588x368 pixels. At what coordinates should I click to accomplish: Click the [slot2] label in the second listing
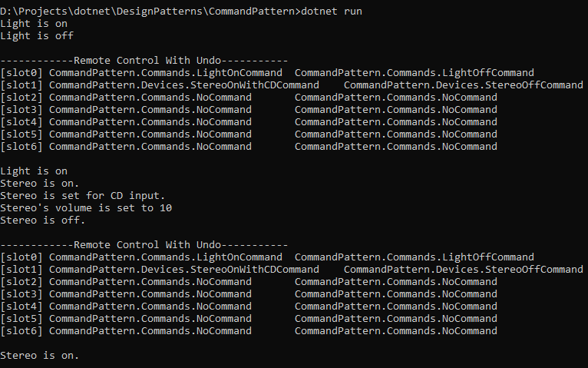pos(21,282)
